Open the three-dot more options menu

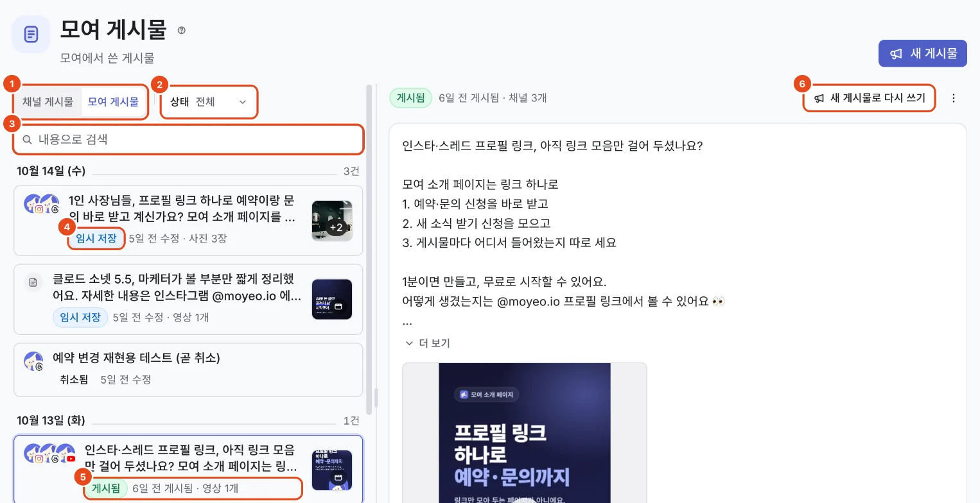pos(954,98)
